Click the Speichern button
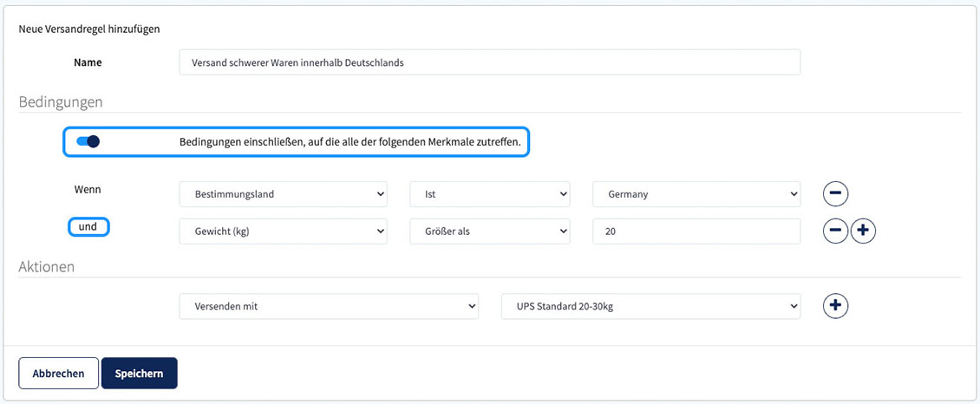 140,374
